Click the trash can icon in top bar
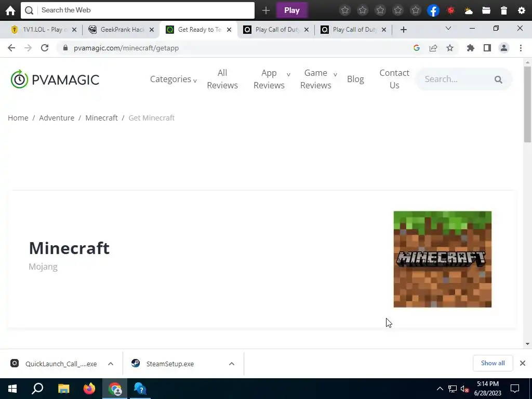532x399 pixels. click(x=504, y=10)
